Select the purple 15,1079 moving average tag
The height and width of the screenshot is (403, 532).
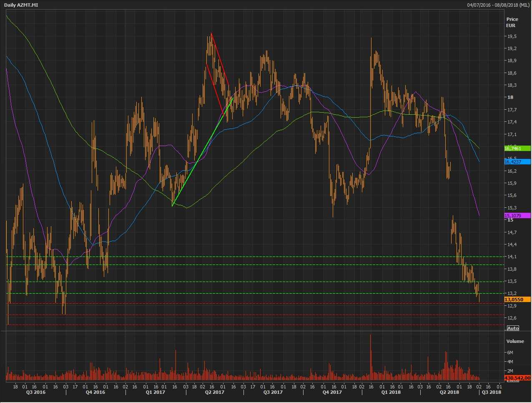[x=517, y=216]
